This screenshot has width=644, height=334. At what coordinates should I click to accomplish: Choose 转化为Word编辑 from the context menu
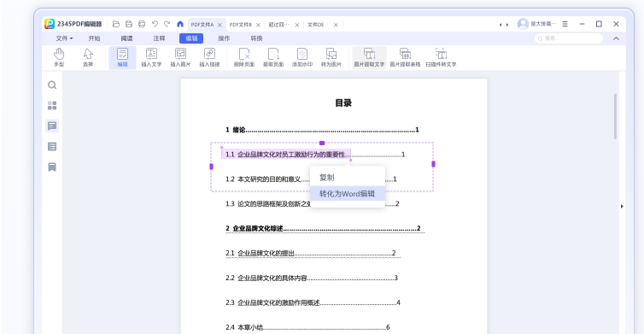(348, 194)
